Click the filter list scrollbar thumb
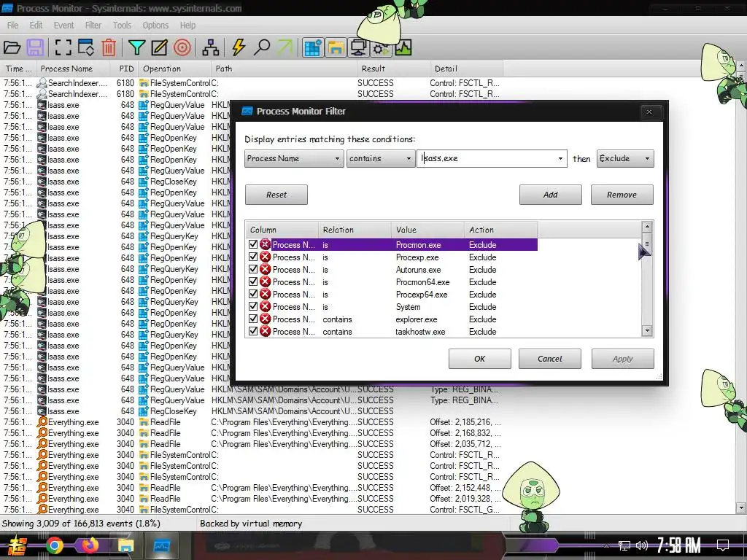The width and height of the screenshot is (747, 560). tap(646, 244)
